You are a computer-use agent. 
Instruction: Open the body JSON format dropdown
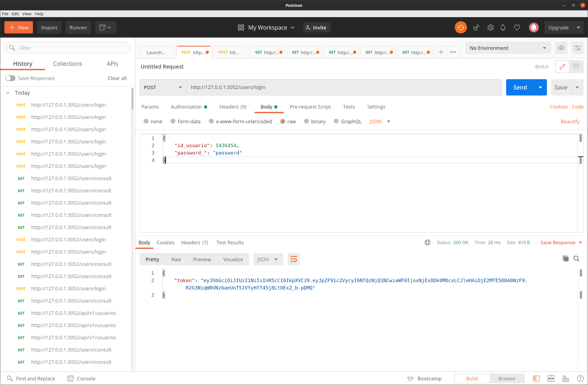[380, 122]
